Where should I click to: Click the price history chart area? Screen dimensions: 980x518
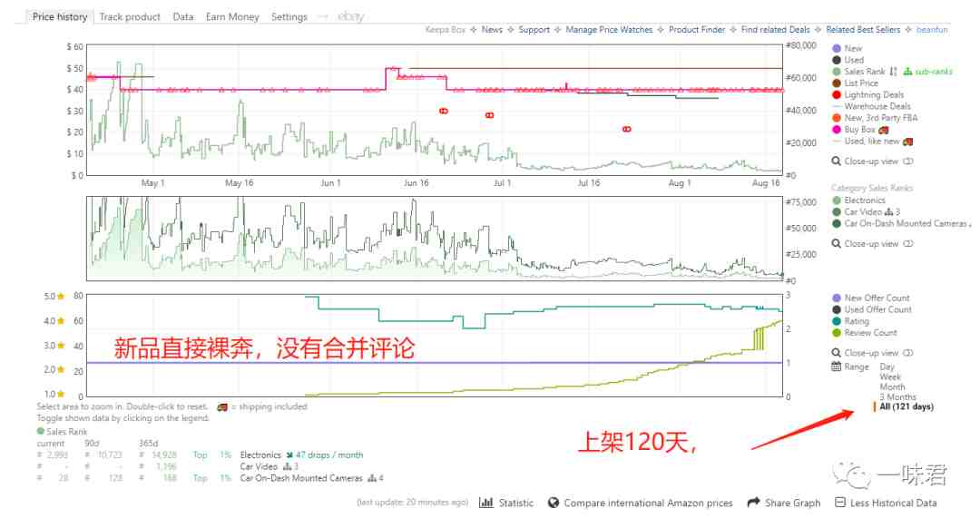(x=435, y=110)
